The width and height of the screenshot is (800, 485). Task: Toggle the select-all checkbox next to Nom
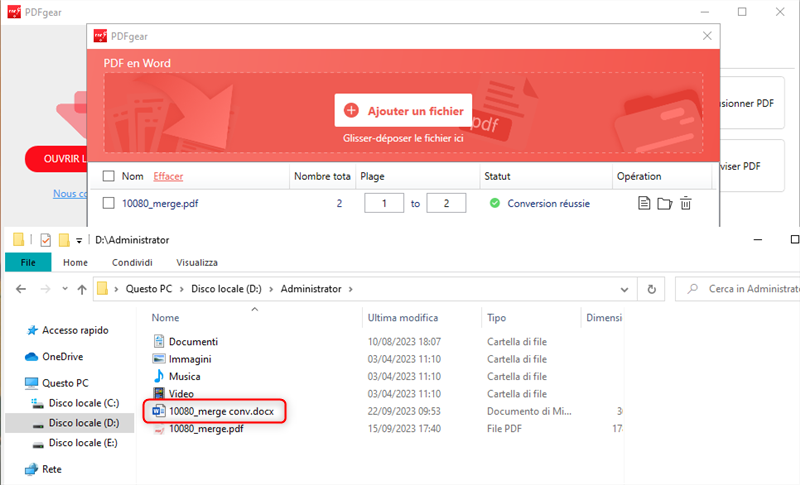109,177
